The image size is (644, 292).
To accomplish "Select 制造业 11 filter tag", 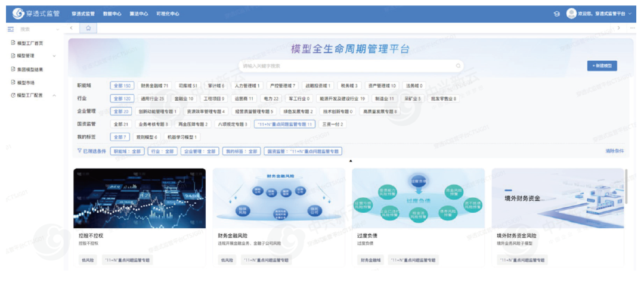I will [x=385, y=98].
